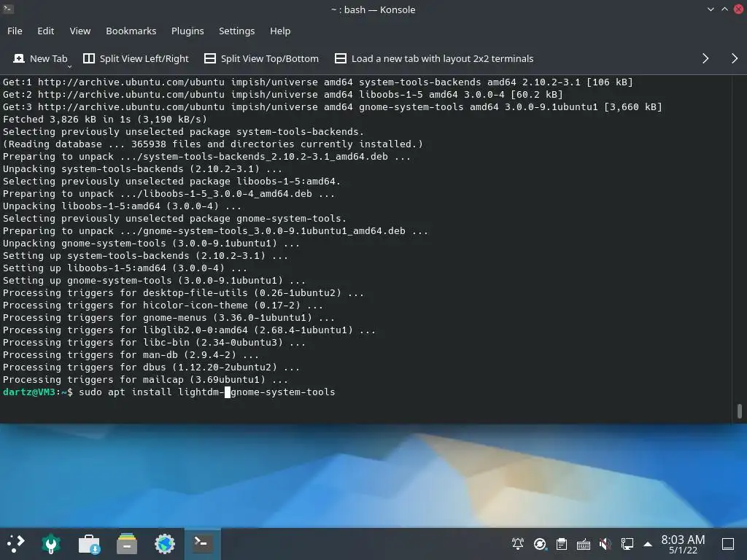Open the Plugins menu
This screenshot has height=560, width=747.
point(187,31)
